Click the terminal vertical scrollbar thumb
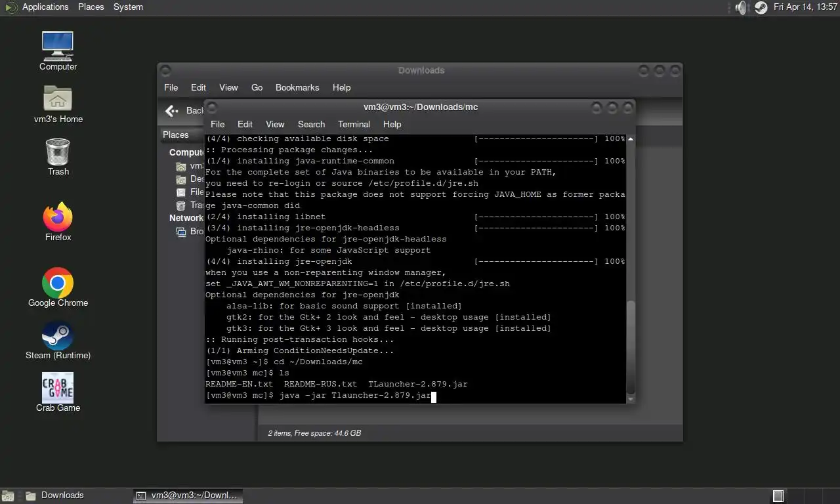Screen dimensions: 840x504 pyautogui.click(x=631, y=346)
